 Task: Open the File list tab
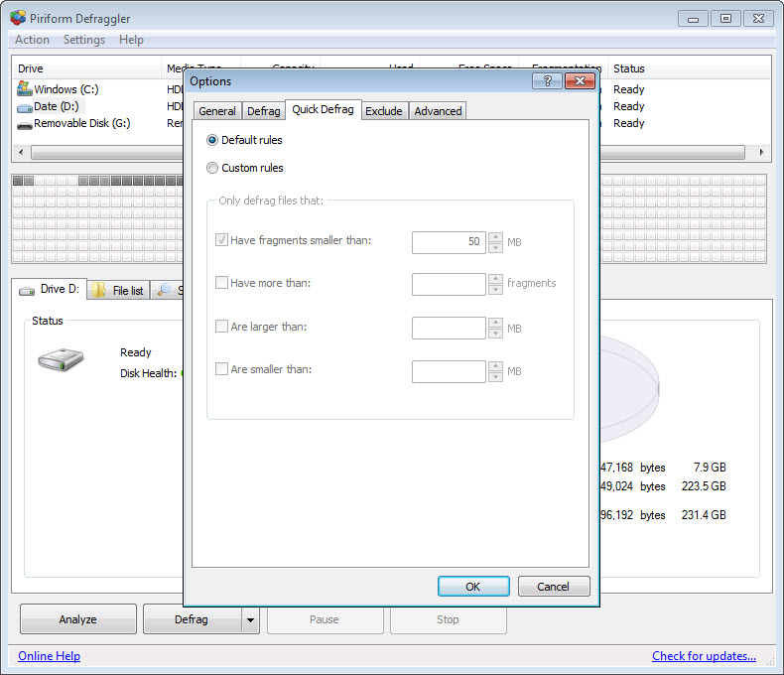[118, 291]
